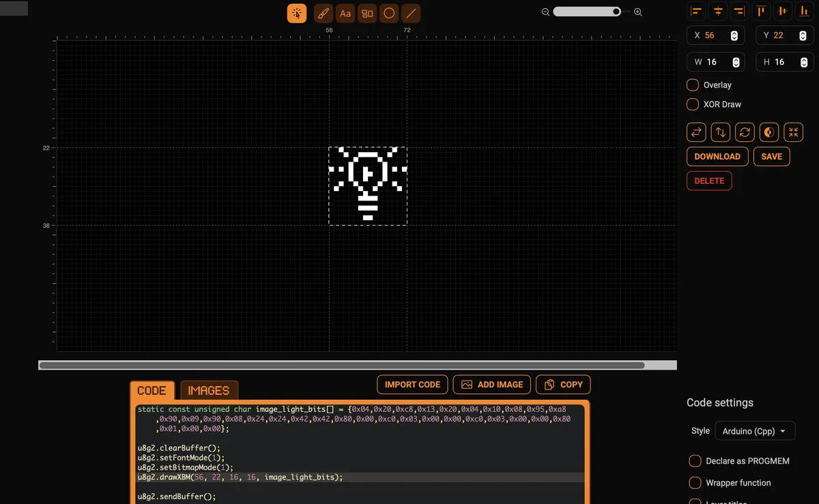Align layer to right edge
The height and width of the screenshot is (504, 819).
click(x=739, y=11)
